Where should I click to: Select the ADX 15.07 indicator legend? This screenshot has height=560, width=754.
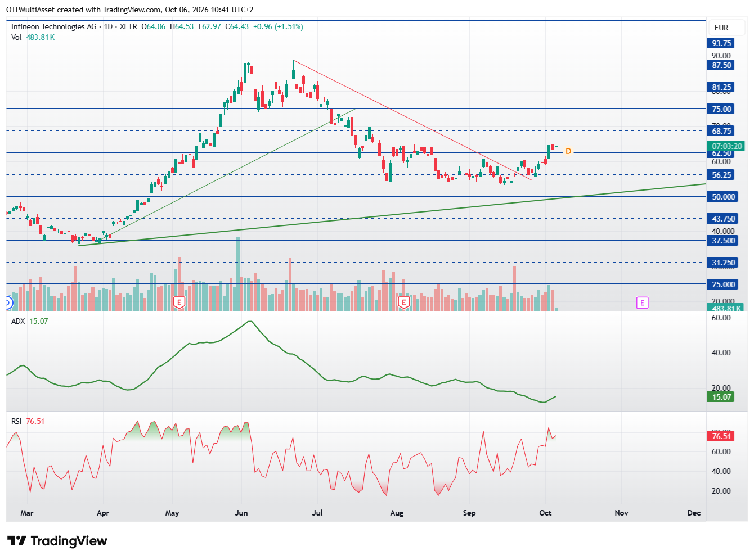tap(30, 321)
